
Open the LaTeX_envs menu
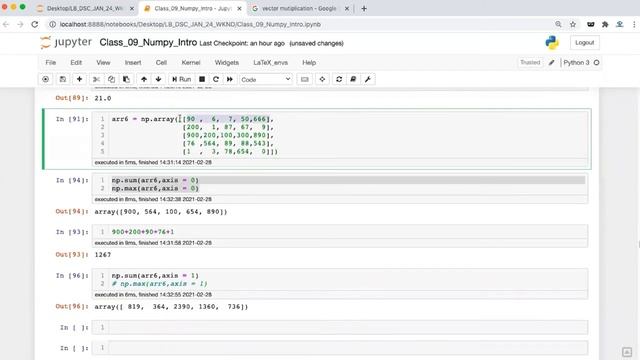click(270, 62)
